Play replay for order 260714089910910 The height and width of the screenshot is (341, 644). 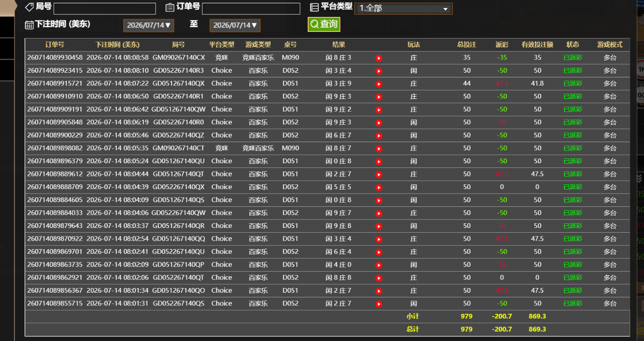(379, 97)
